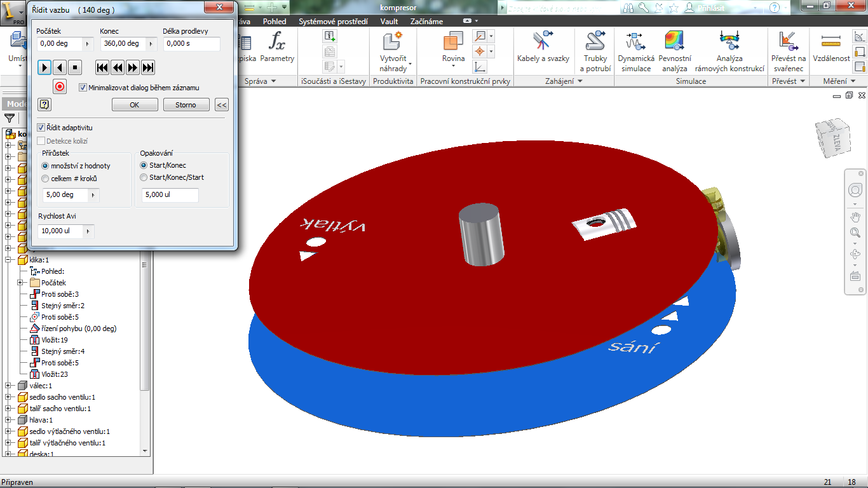Screen dimensions: 868x488
Task: Click Převést na svařenec
Action: click(789, 51)
